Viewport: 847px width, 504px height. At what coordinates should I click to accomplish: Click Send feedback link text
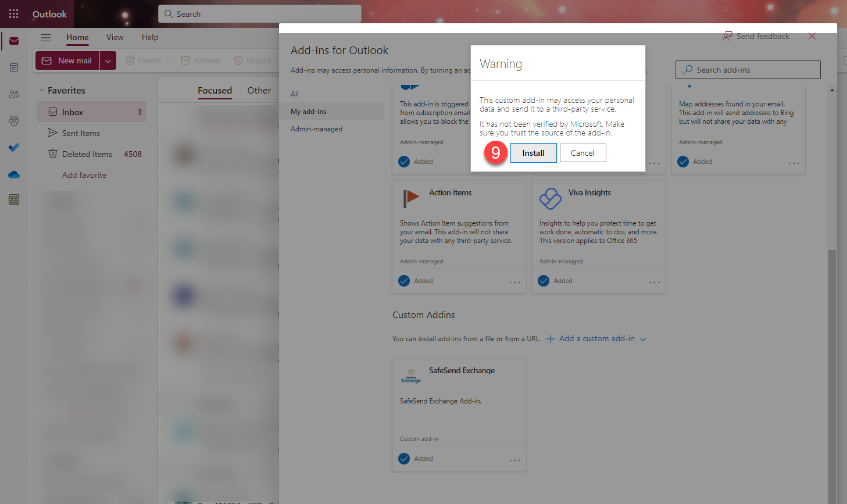click(763, 36)
